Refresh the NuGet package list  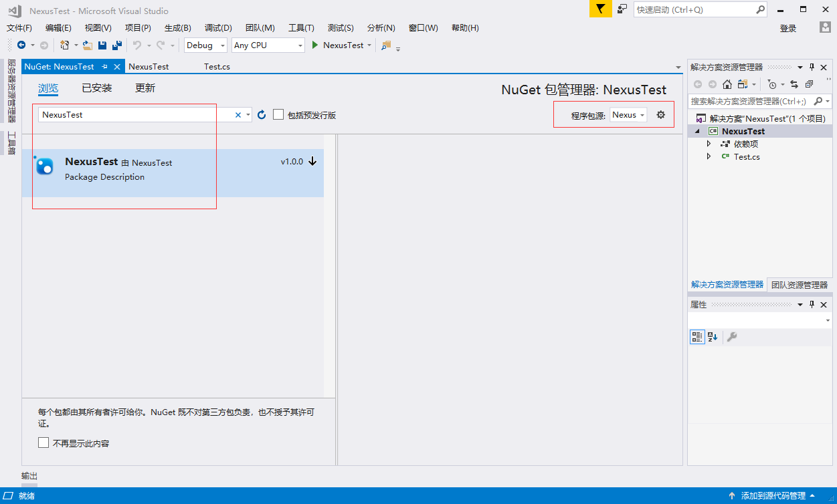pos(262,115)
